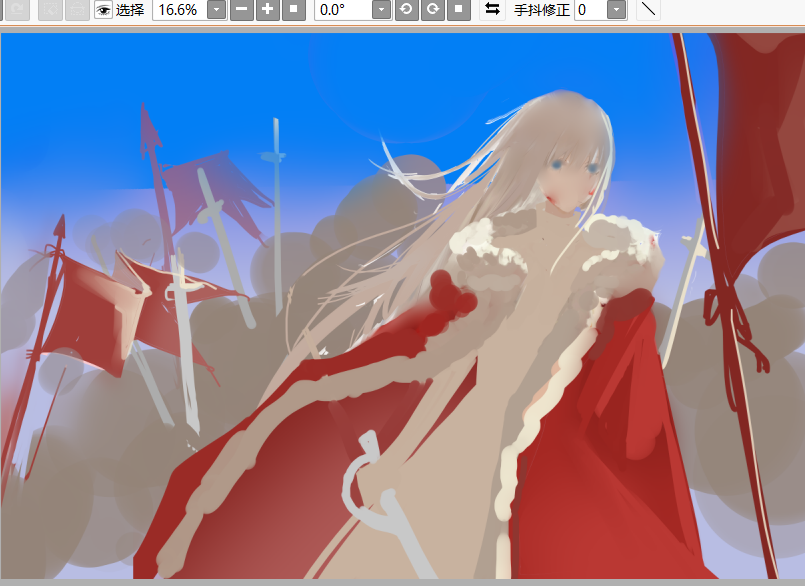Reset the canvas zoom level

point(293,10)
